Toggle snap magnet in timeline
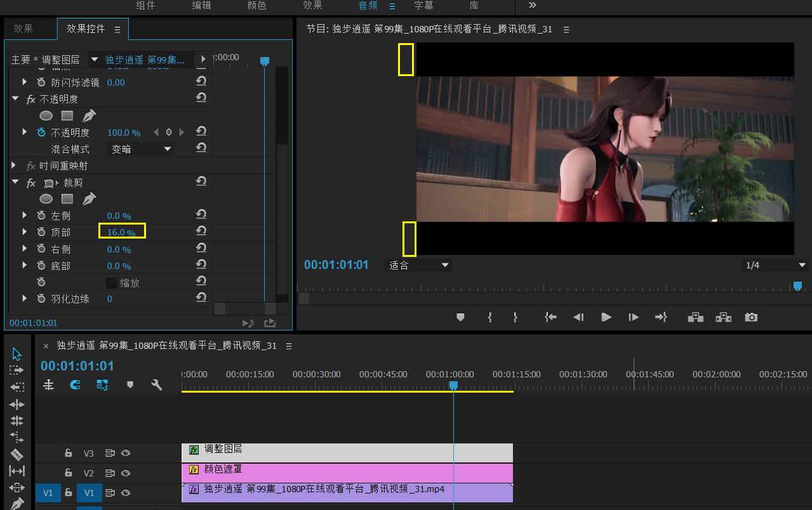This screenshot has height=510, width=812. (x=75, y=384)
